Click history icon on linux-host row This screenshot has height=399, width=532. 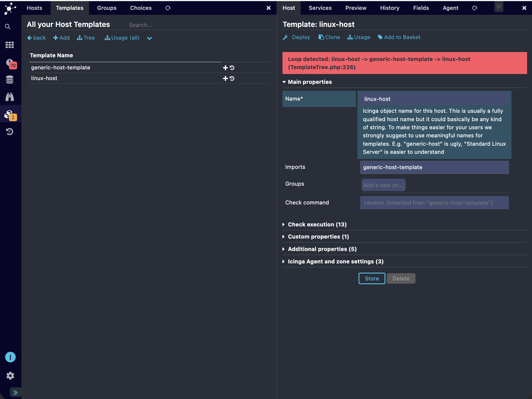232,78
